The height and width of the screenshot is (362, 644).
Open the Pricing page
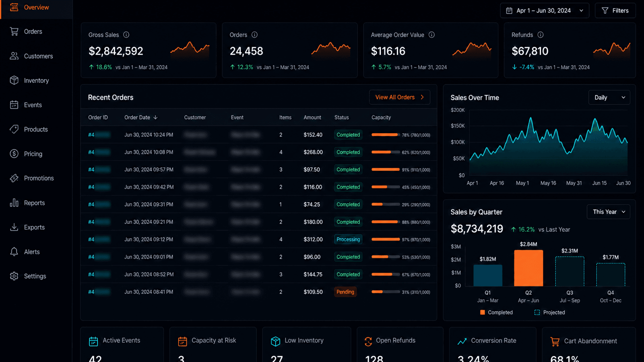[36, 154]
